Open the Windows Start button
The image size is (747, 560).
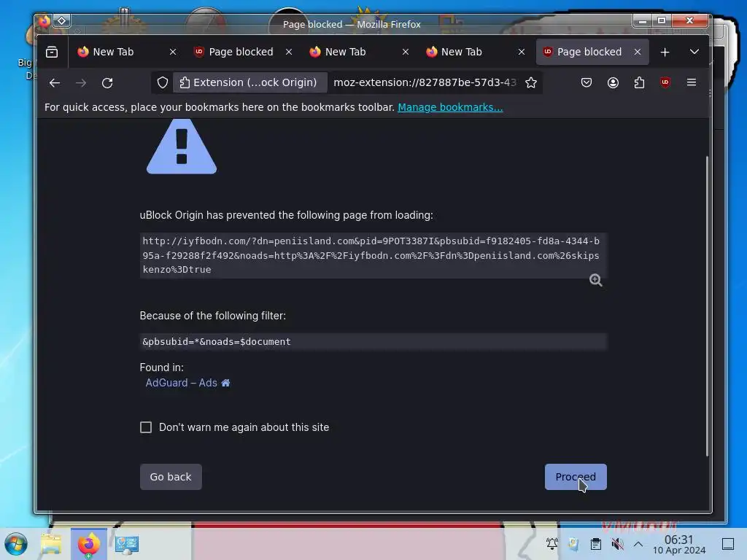click(x=16, y=544)
